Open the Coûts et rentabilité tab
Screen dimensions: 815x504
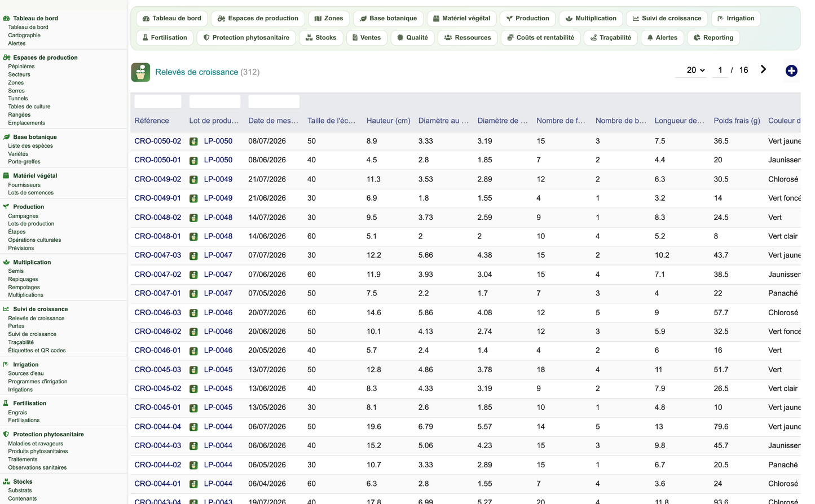pos(540,38)
